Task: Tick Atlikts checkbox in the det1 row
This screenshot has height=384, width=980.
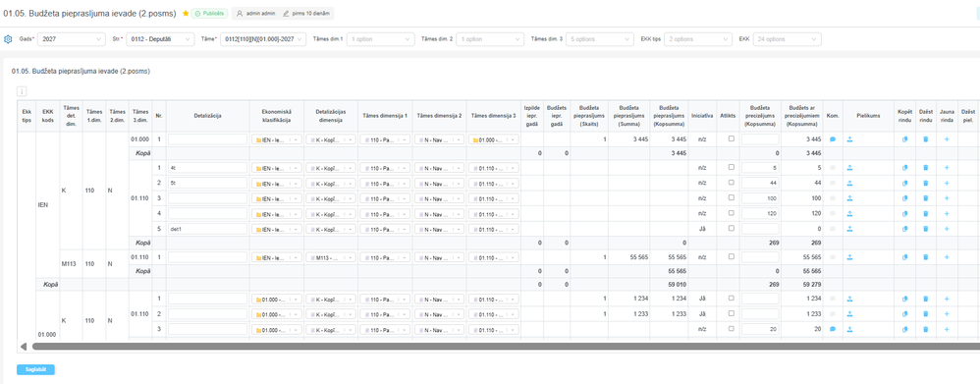Action: coord(731,228)
